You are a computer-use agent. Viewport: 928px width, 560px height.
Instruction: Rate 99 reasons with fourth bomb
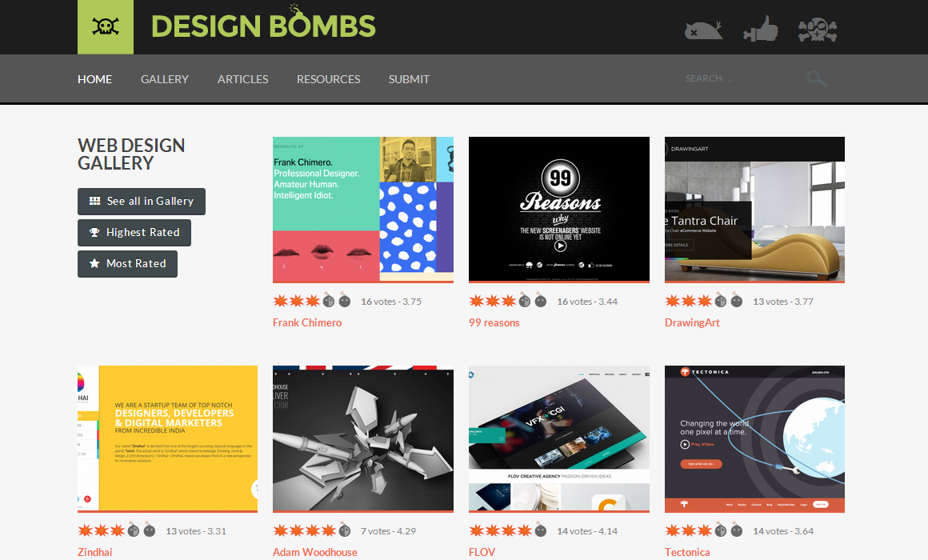pos(524,301)
